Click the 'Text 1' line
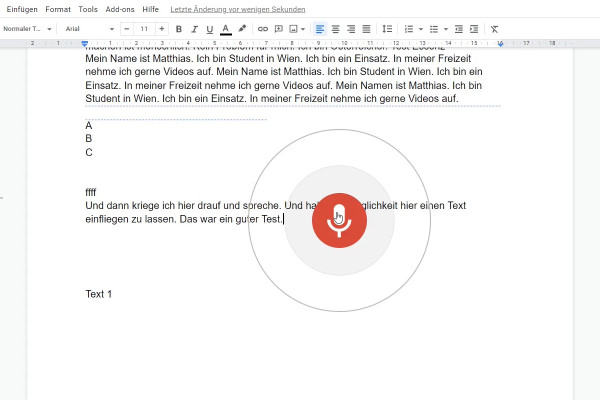Viewport: 600px width, 400px height. click(x=99, y=294)
